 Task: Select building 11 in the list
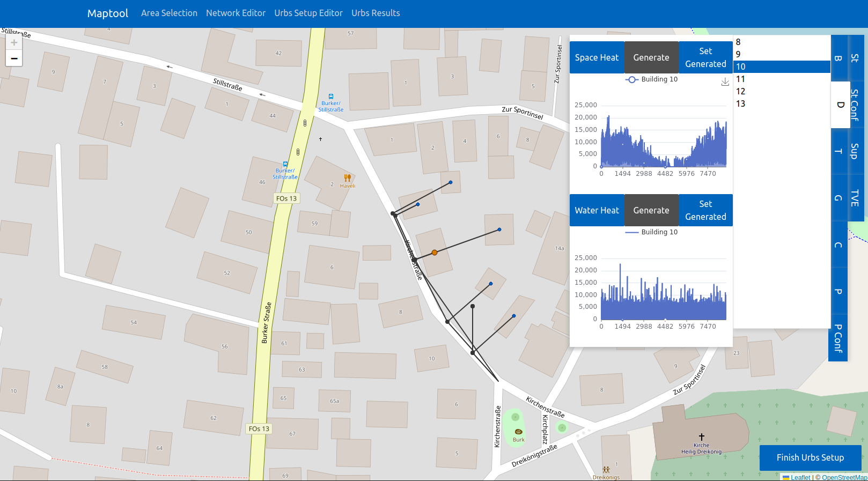click(782, 79)
